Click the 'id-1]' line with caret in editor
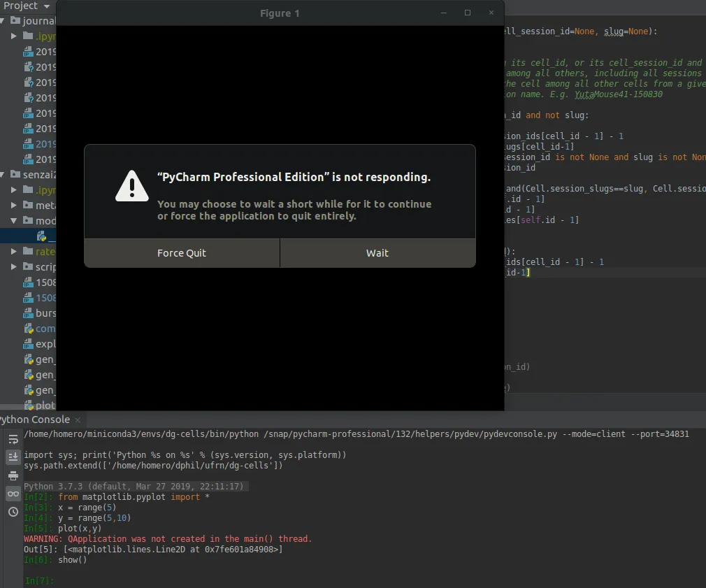The height and width of the screenshot is (588, 706). [x=518, y=273]
